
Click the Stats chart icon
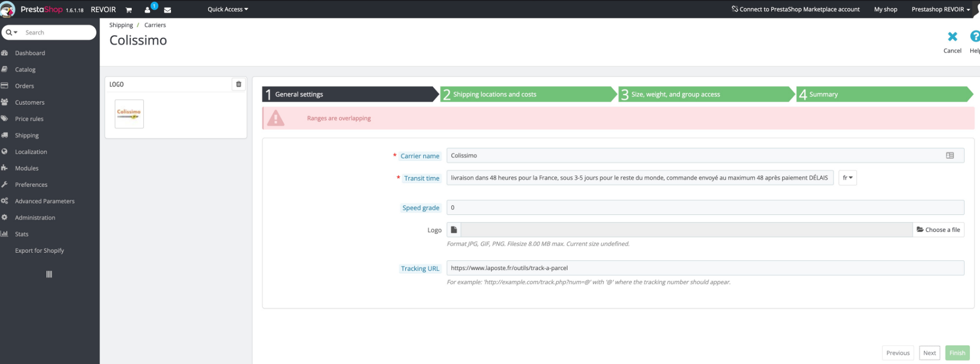tap(5, 234)
